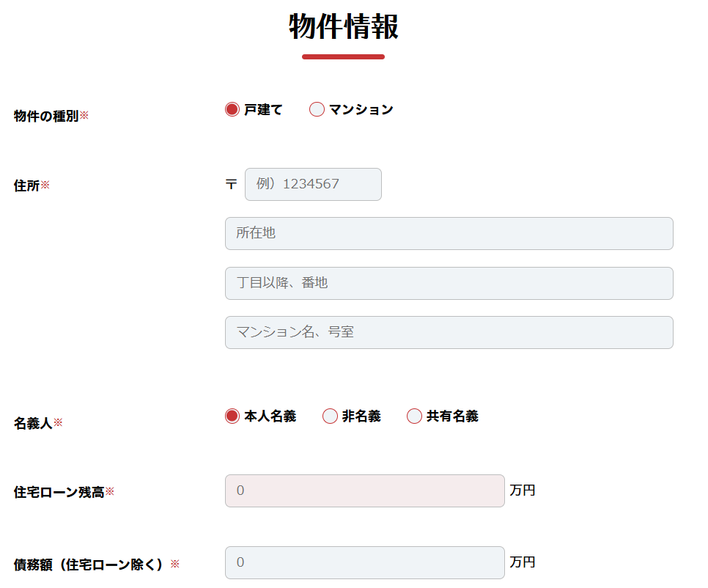Click the 〒 postal mark symbol
708x588 pixels.
(231, 184)
